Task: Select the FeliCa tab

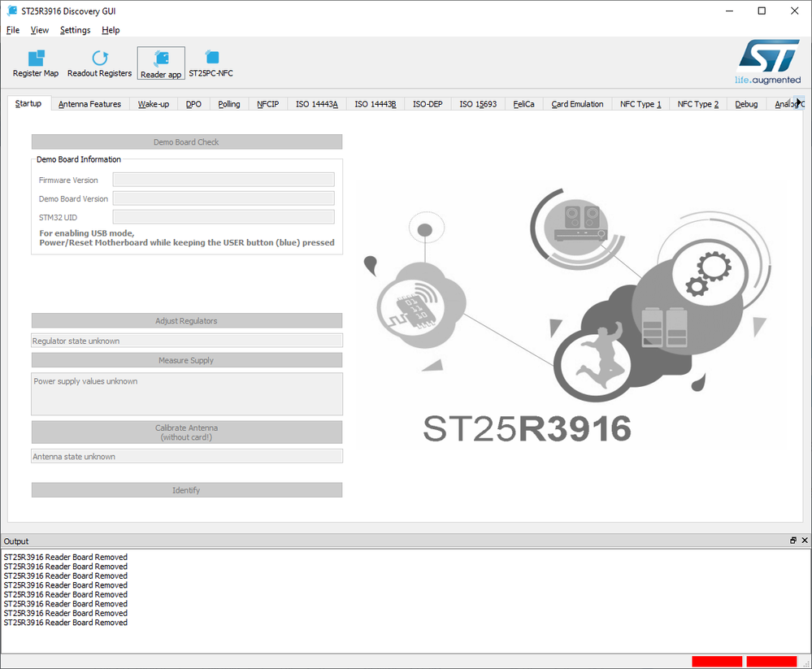Action: pyautogui.click(x=523, y=104)
